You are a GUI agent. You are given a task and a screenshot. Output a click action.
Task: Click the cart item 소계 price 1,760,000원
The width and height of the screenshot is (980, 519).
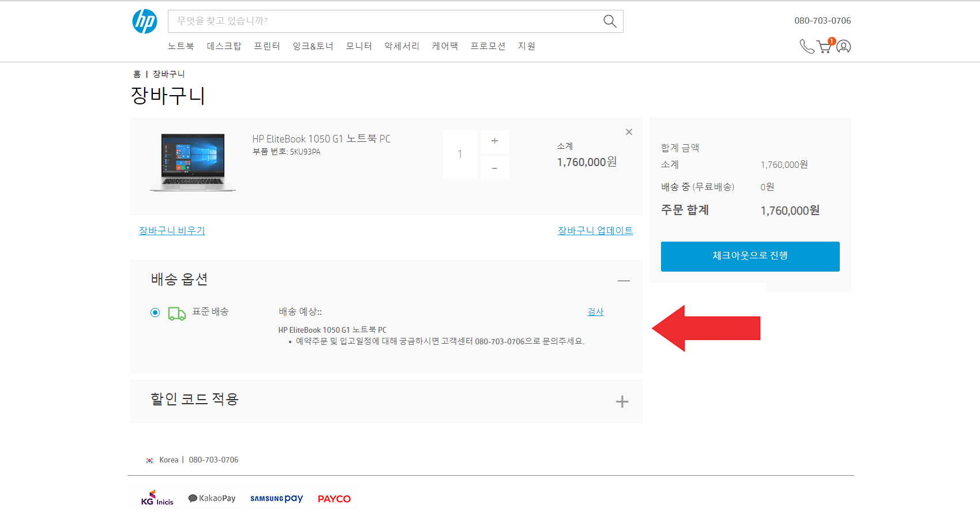(x=587, y=163)
